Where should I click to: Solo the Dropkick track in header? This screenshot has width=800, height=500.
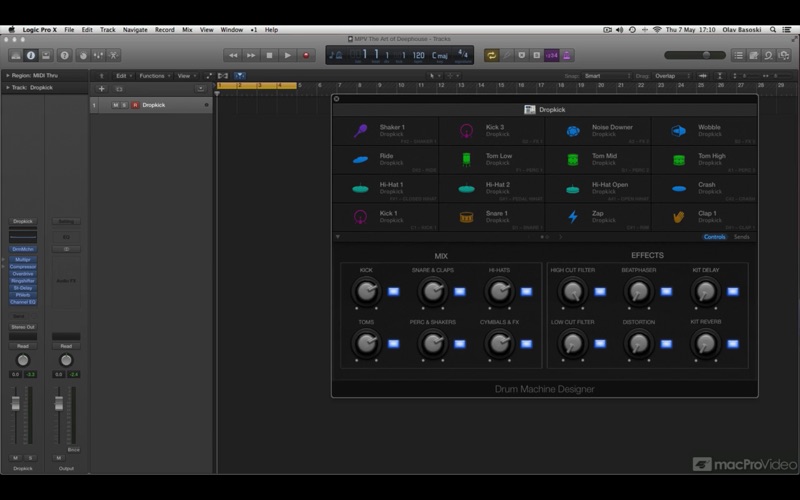(x=123, y=105)
